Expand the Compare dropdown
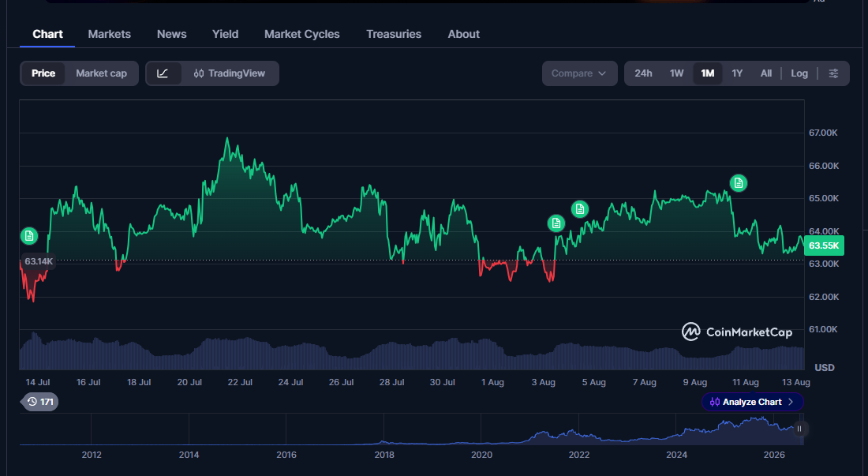This screenshot has width=868, height=476. 579,73
